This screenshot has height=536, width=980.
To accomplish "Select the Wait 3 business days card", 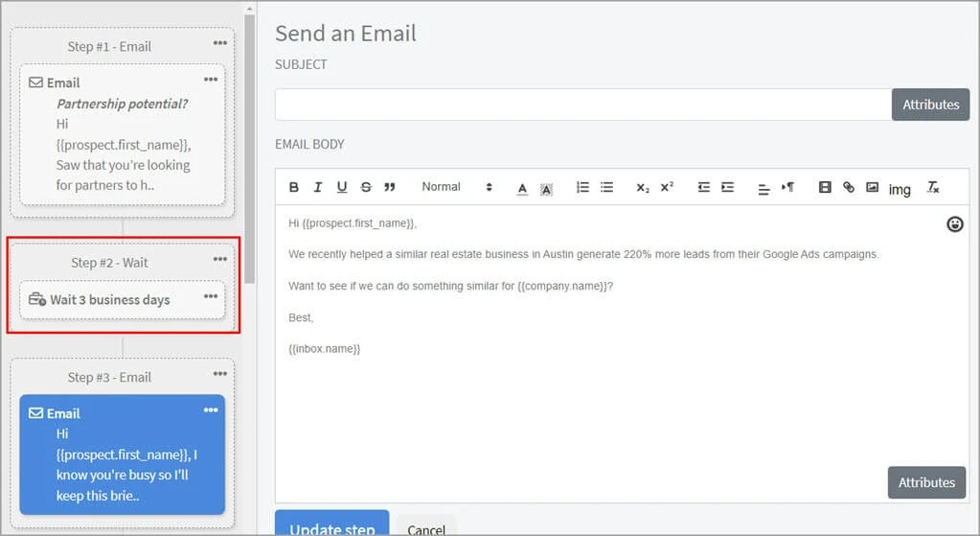I will pos(122,300).
